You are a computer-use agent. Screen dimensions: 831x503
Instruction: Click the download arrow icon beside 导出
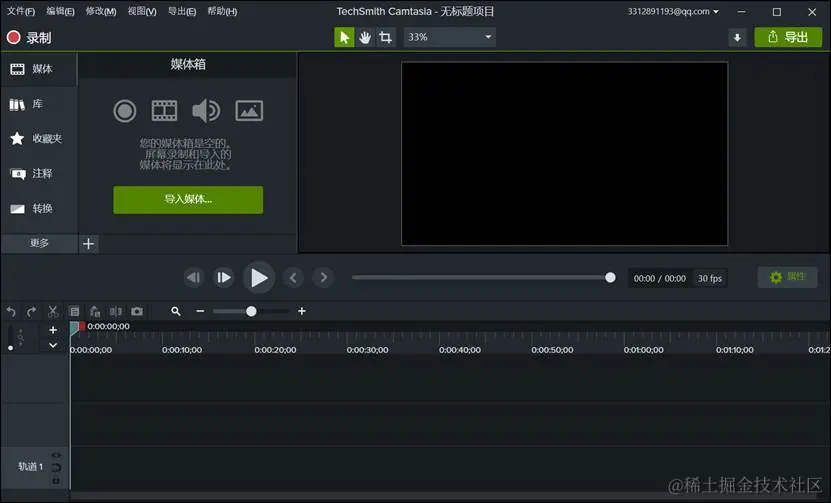737,38
